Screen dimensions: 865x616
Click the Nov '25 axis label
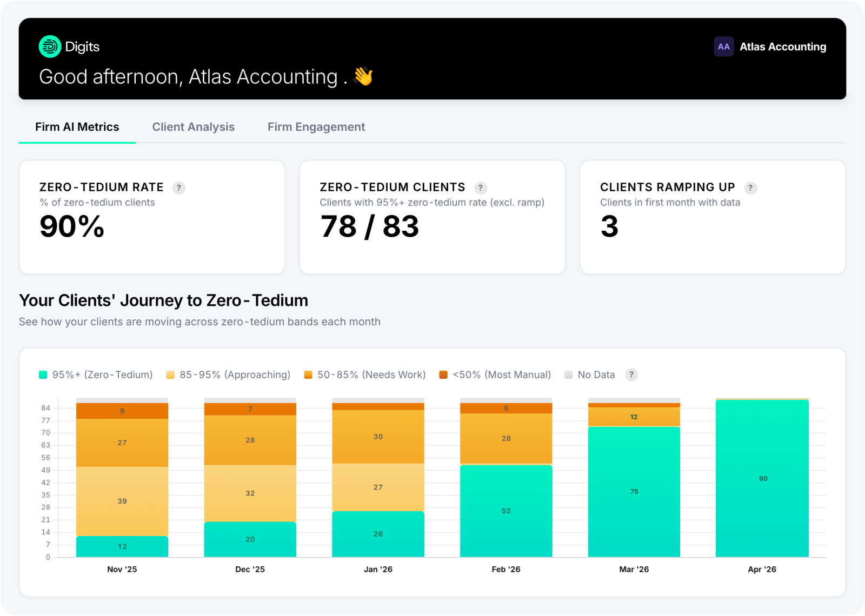point(122,570)
